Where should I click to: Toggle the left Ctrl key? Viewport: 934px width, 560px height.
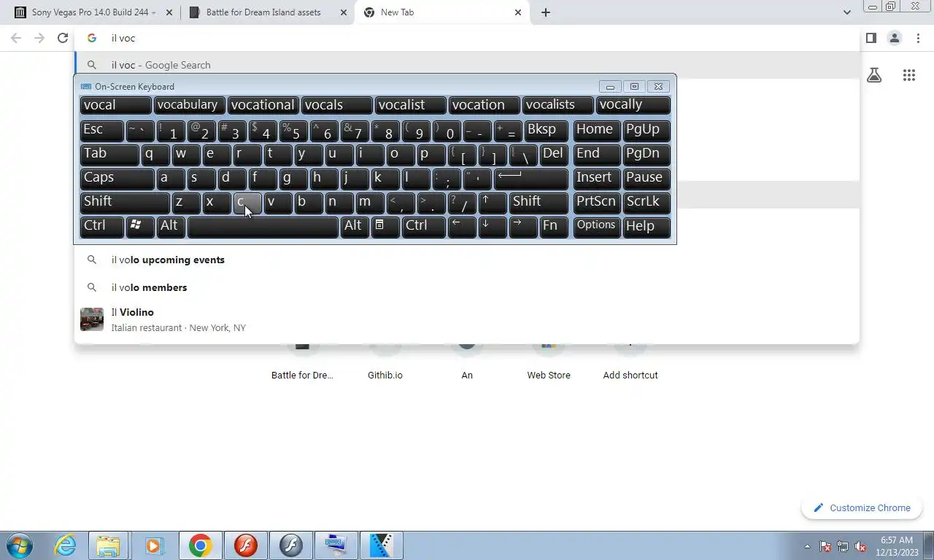tap(101, 227)
